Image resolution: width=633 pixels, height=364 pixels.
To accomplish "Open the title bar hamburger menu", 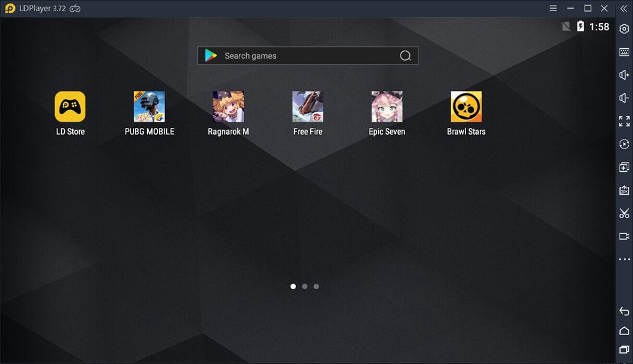I will tap(553, 9).
